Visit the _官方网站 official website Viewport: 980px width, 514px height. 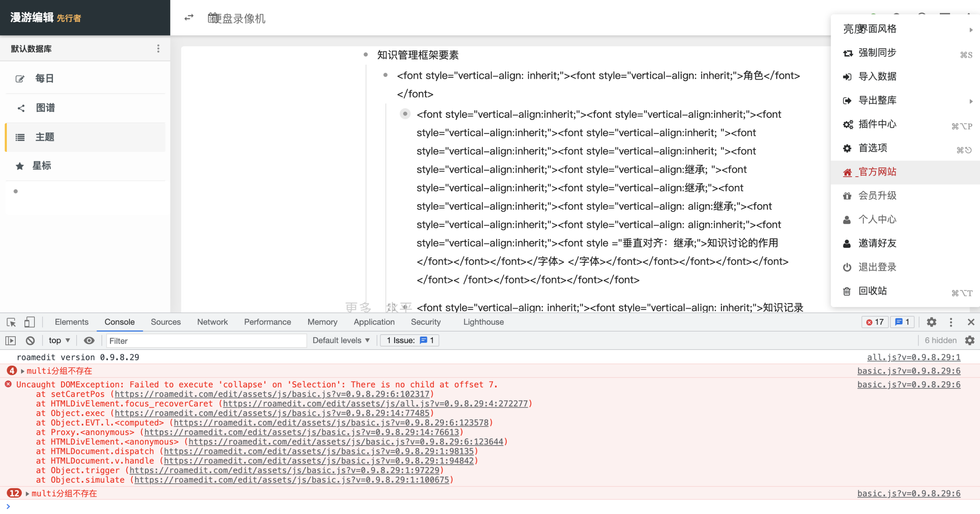(x=876, y=172)
